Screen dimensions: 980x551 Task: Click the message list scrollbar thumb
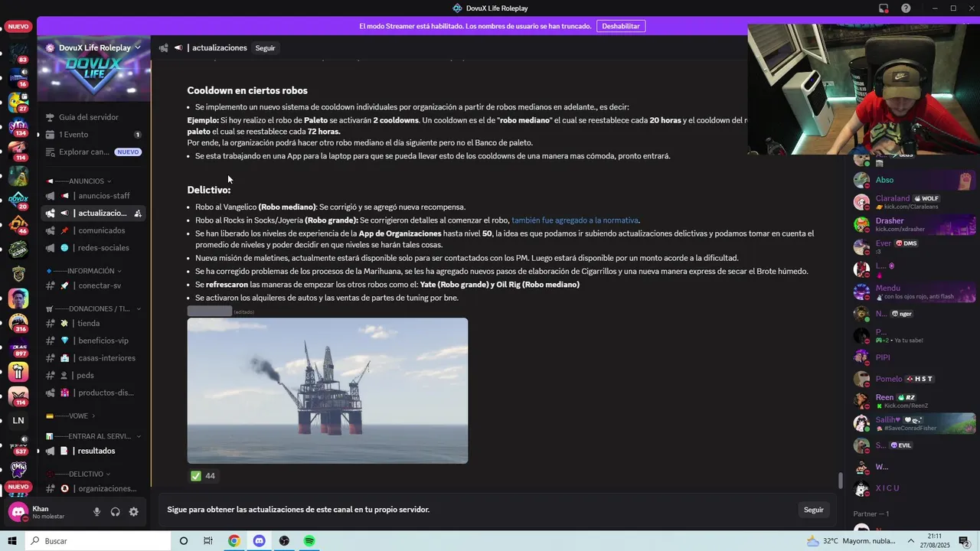(840, 481)
